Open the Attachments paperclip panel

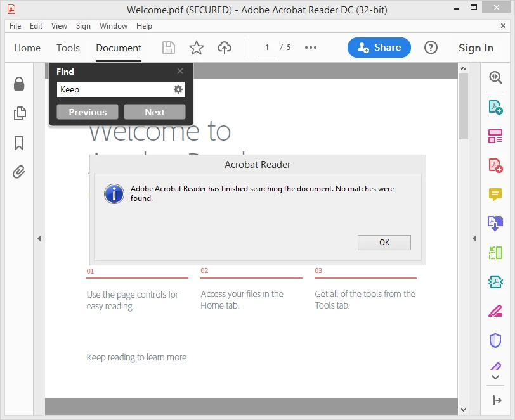pos(19,172)
